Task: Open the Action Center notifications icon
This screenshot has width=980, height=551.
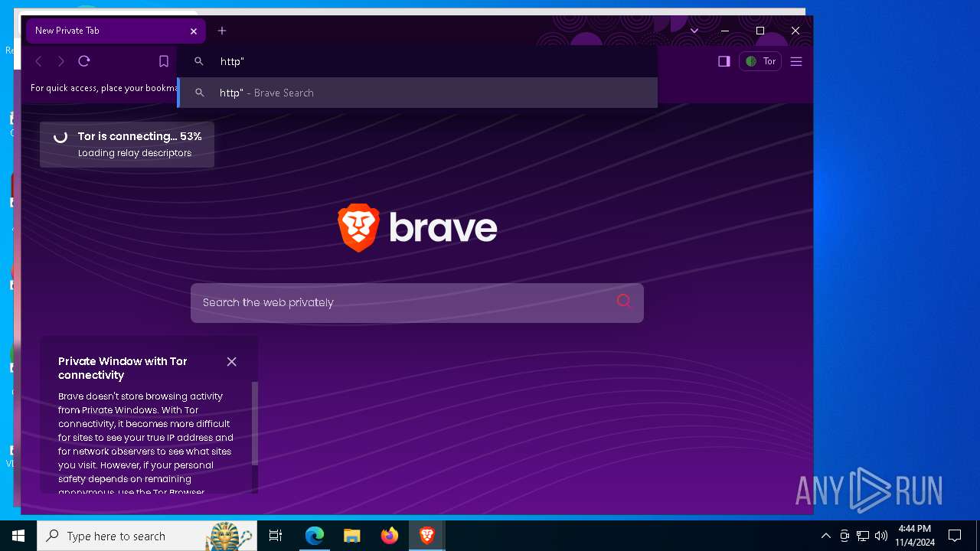Action: pyautogui.click(x=955, y=536)
